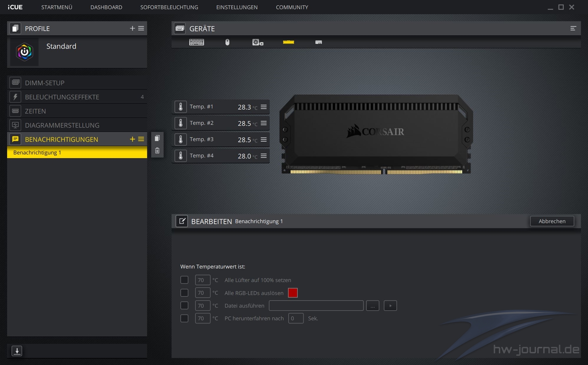The height and width of the screenshot is (365, 588).
Task: Open the EINSTELLUNGEN tab
Action: click(x=237, y=7)
